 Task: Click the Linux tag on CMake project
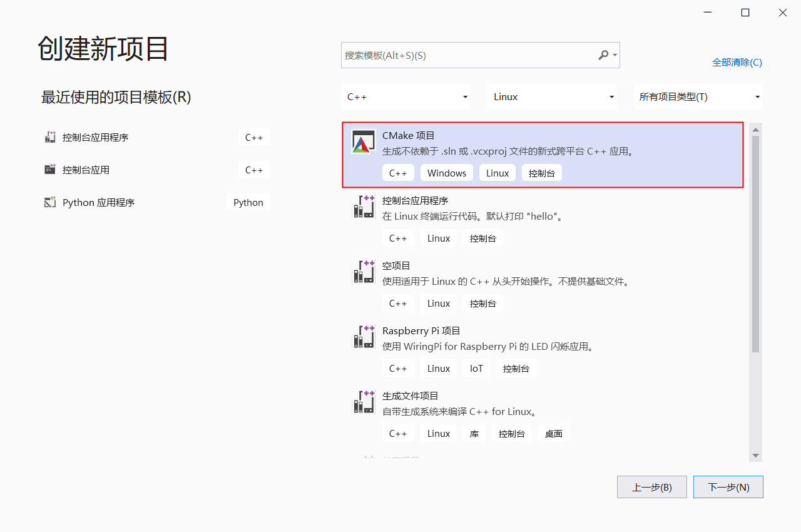[x=497, y=173]
